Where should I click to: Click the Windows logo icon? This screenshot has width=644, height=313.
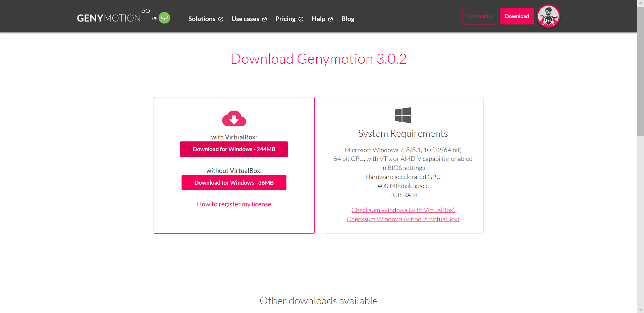click(x=403, y=115)
